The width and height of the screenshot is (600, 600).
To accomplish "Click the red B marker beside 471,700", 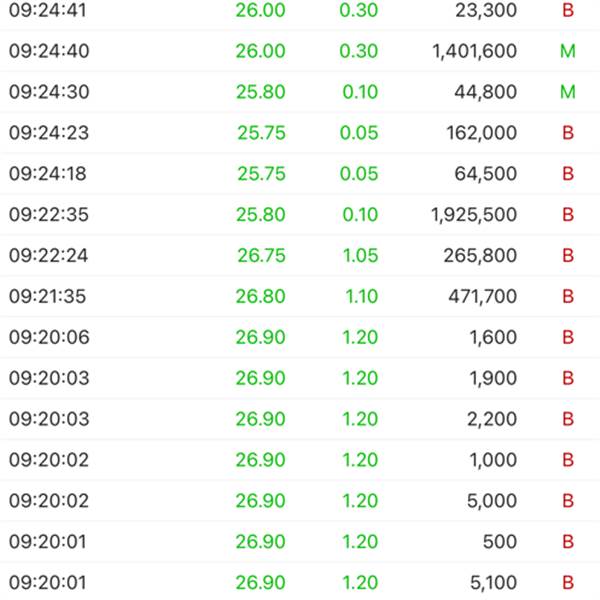I will tap(568, 297).
